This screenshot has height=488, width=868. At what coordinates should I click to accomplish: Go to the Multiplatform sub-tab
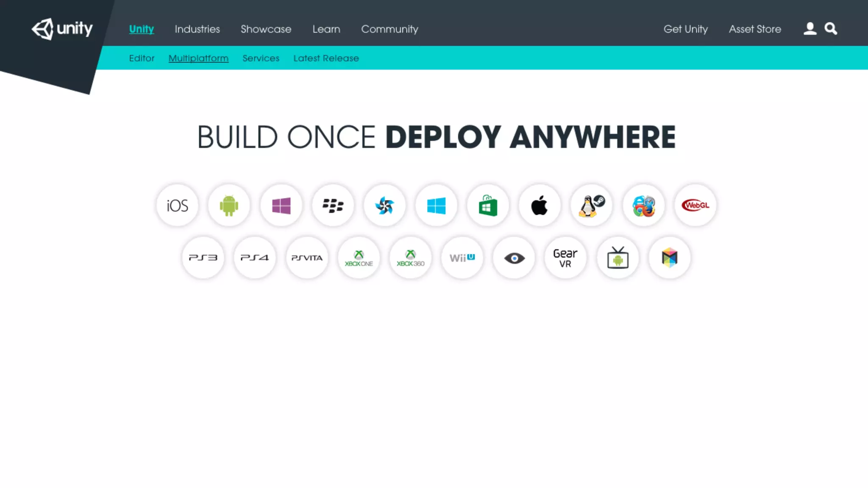[198, 58]
